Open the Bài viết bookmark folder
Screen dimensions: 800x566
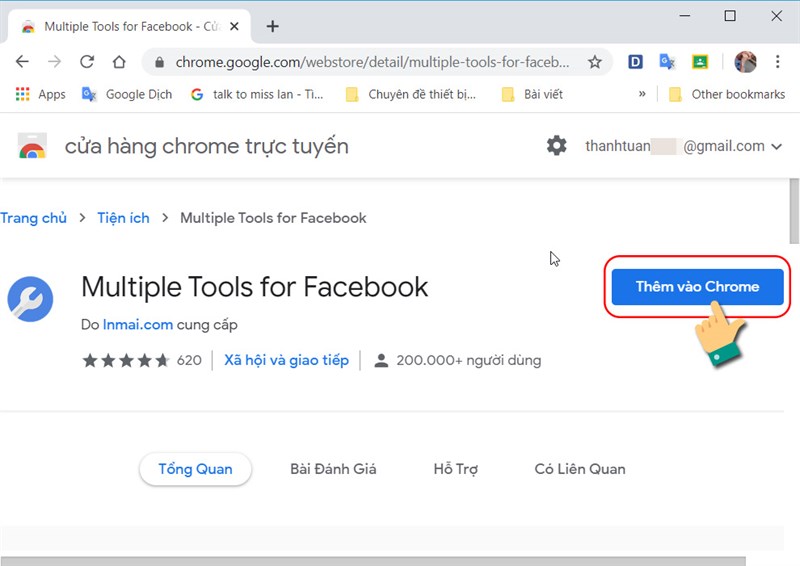[532, 94]
